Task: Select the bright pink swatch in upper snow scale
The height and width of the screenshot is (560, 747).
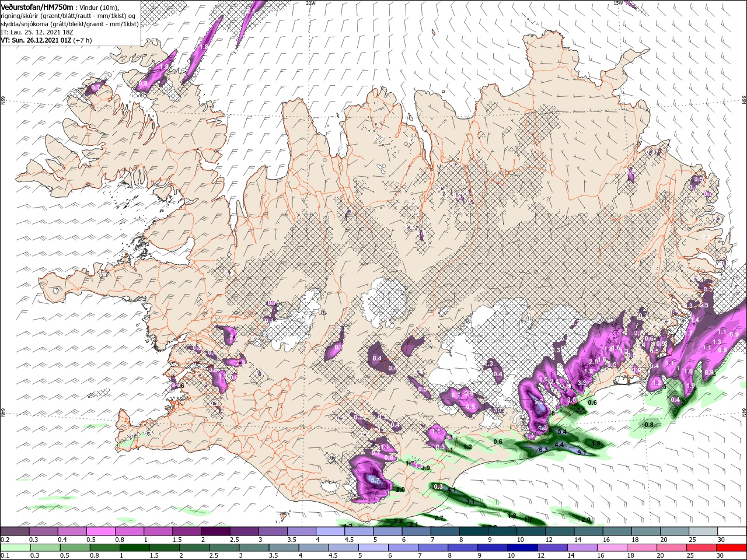Action: [100, 531]
